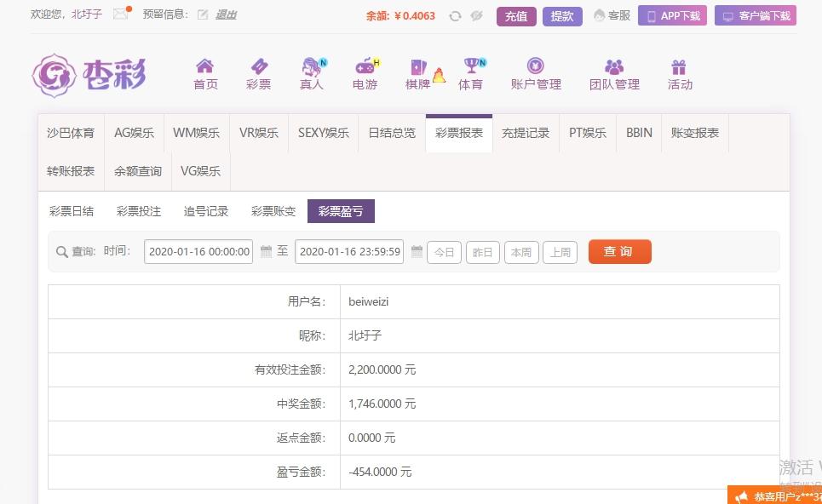Click the start date input field
The height and width of the screenshot is (504, 822).
(198, 251)
